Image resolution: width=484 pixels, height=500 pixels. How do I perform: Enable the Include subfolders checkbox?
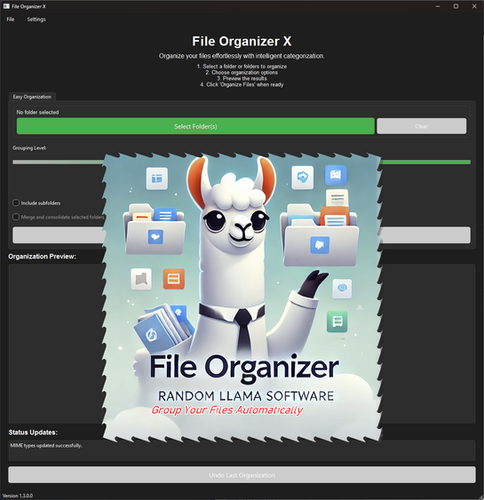coord(16,203)
